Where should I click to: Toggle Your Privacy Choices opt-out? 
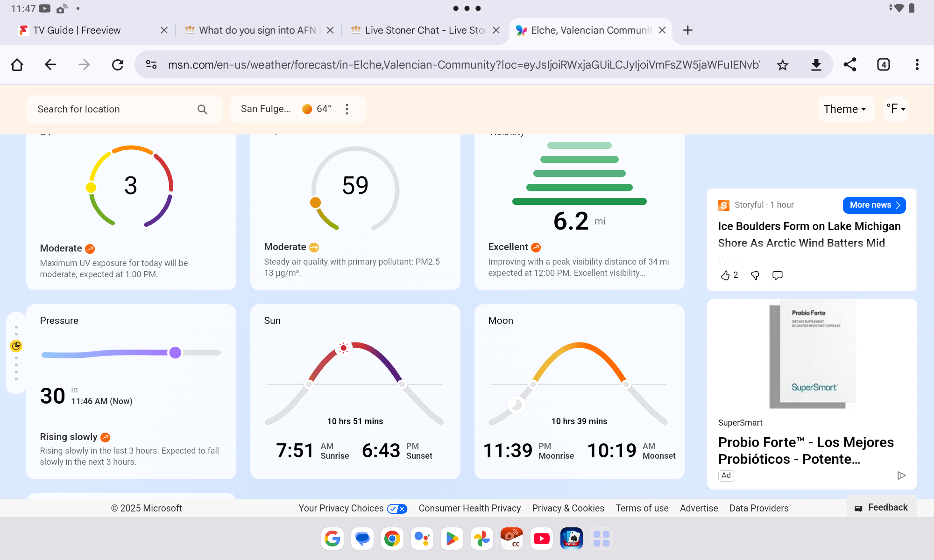click(397, 509)
